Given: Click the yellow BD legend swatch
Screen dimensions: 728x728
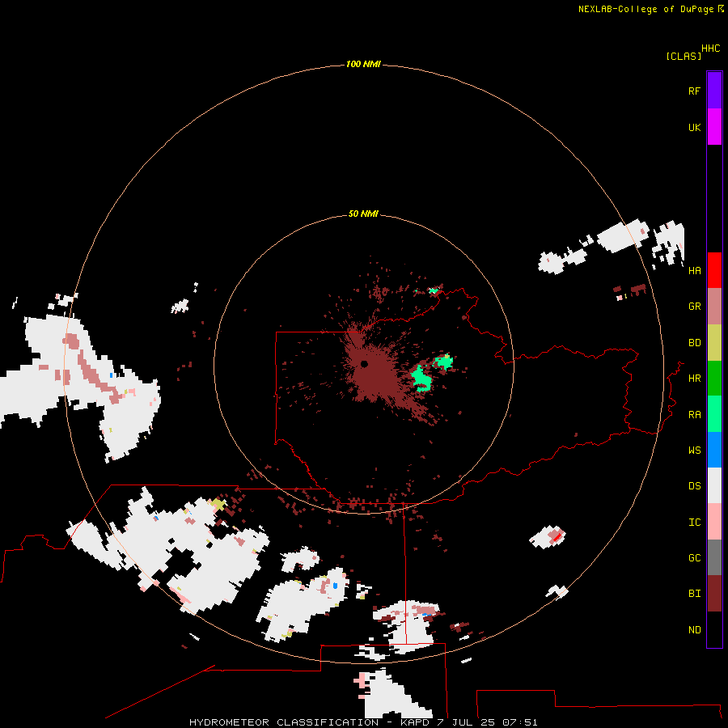Looking at the screenshot, I should coord(714,343).
